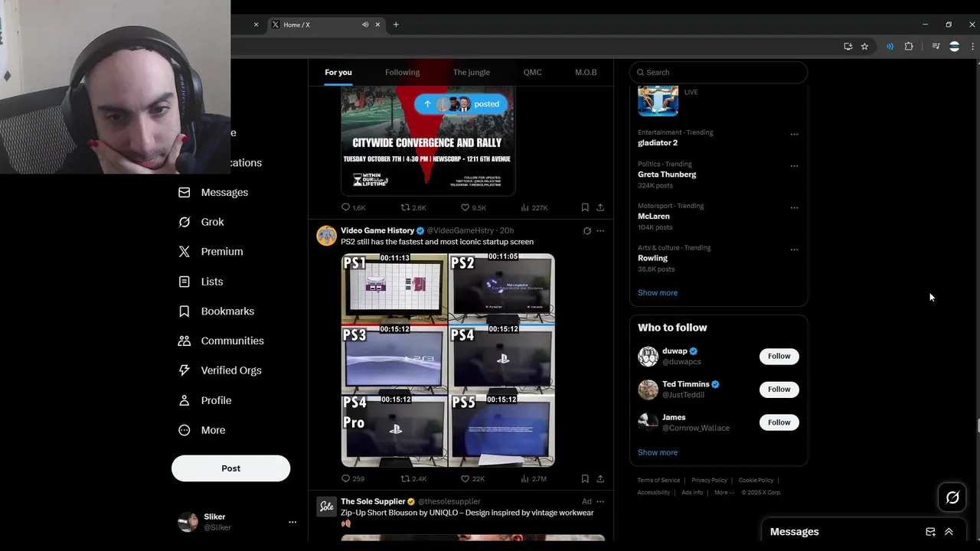
Task: Open more options for Greta Thunberg trend
Action: (x=794, y=165)
